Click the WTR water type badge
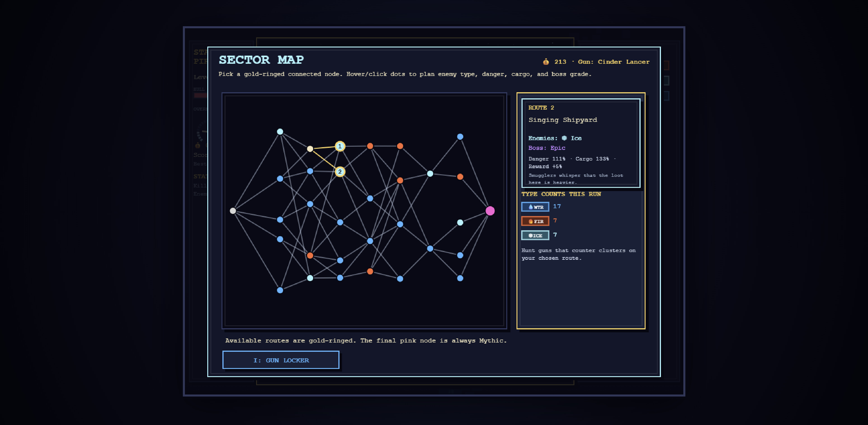This screenshot has height=425, width=868. point(535,207)
